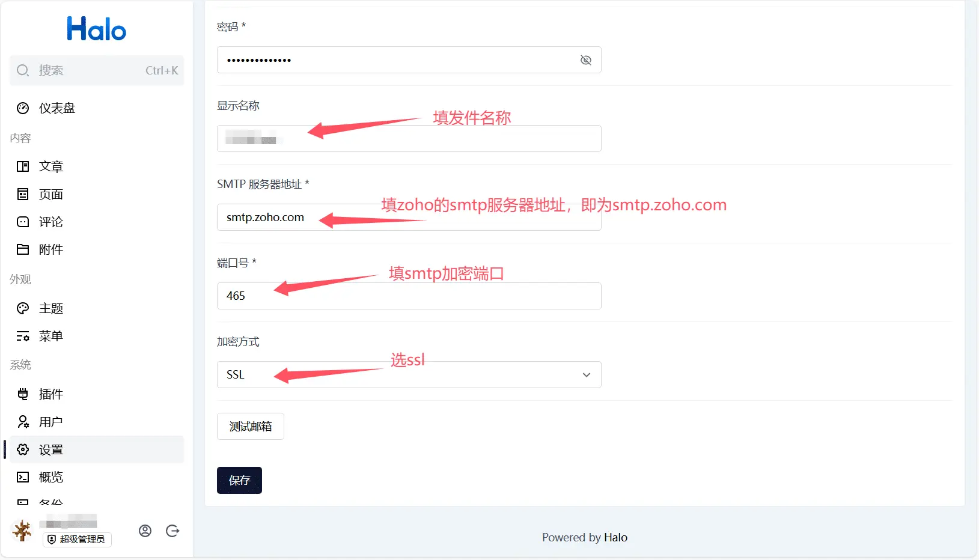Open the Plugins (插件) plug icon

pyautogui.click(x=23, y=394)
